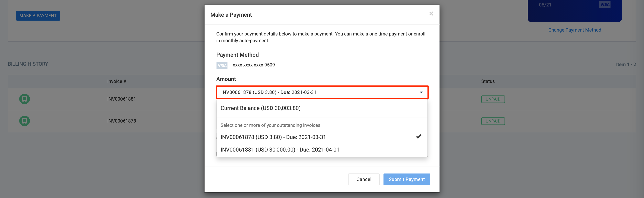Click the checkmark beside INV00061878 option

pos(419,136)
